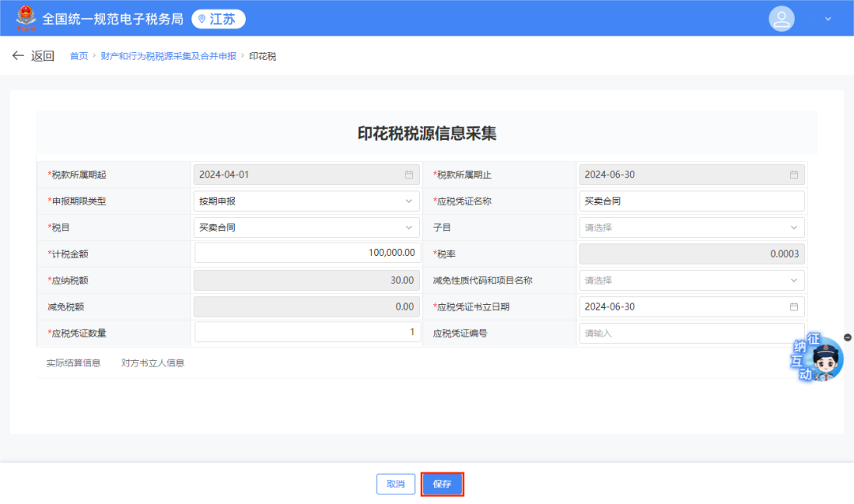This screenshot has height=504, width=854.
Task: Open the user avatar in the header
Action: (x=781, y=17)
